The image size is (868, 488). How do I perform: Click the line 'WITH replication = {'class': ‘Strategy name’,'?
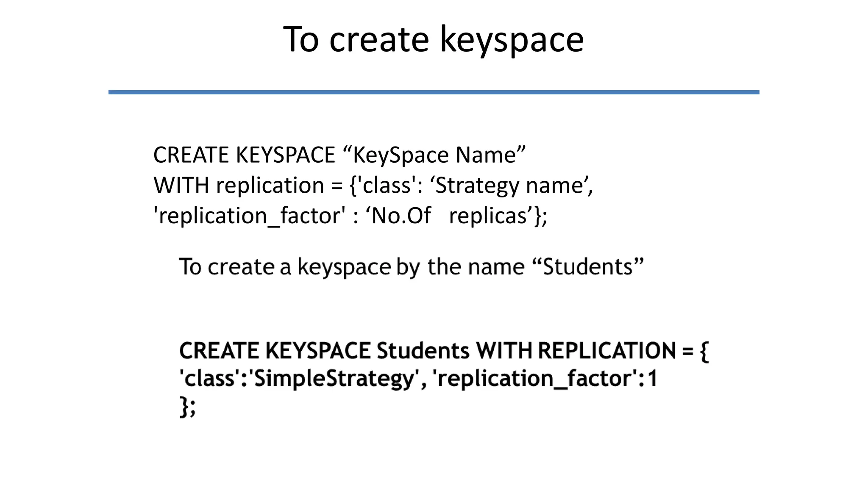coord(373,186)
